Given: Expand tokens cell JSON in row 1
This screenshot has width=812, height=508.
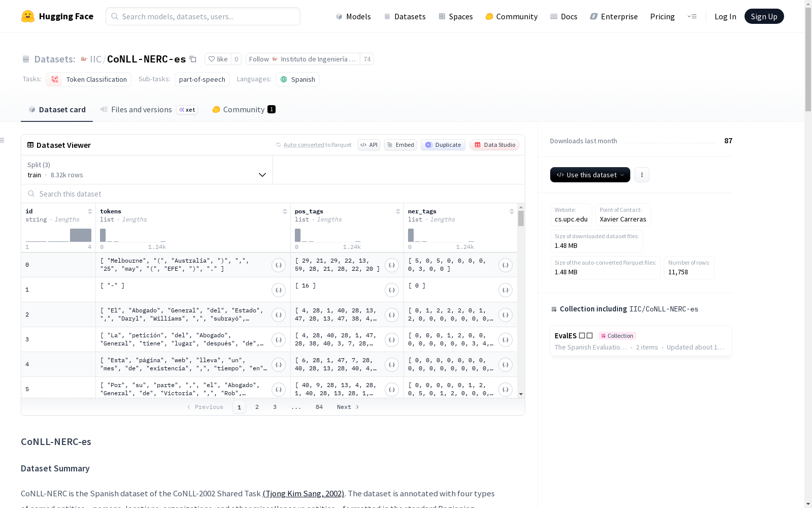Looking at the screenshot, I should click(279, 290).
